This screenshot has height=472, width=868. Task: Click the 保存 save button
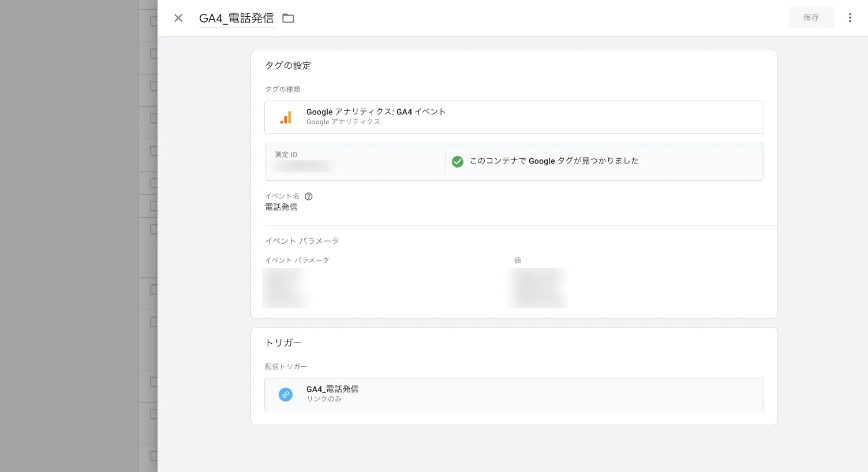811,18
